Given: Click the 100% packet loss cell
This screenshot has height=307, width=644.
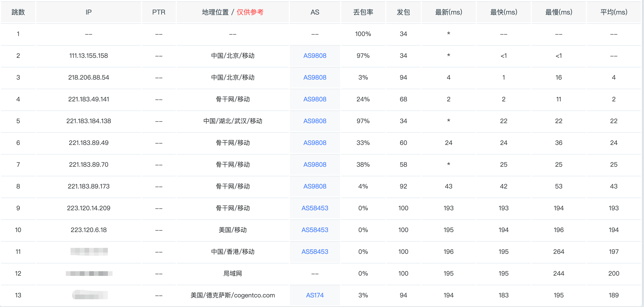Looking at the screenshot, I should coord(363,34).
